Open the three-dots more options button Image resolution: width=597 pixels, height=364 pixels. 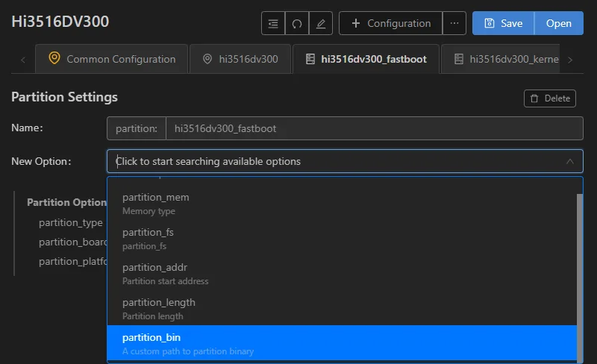coord(454,24)
